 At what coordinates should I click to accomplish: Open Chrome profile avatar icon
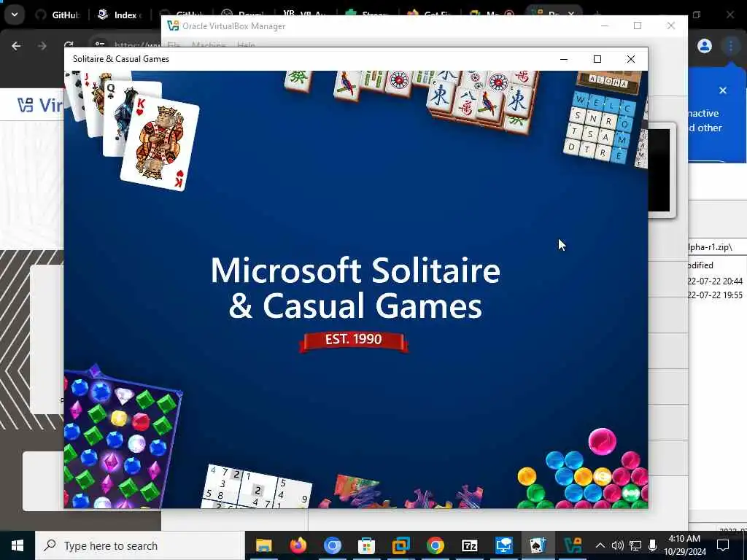click(705, 46)
